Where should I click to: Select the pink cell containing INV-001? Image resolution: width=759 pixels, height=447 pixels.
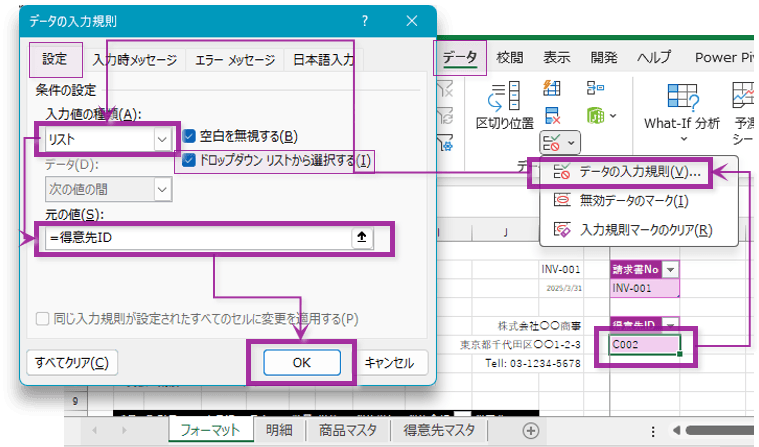point(644,288)
